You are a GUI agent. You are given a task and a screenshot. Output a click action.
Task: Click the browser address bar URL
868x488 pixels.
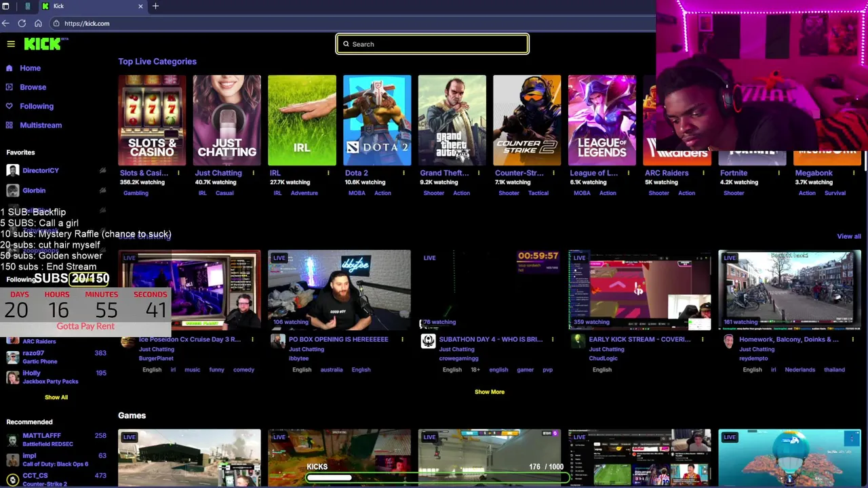(87, 24)
